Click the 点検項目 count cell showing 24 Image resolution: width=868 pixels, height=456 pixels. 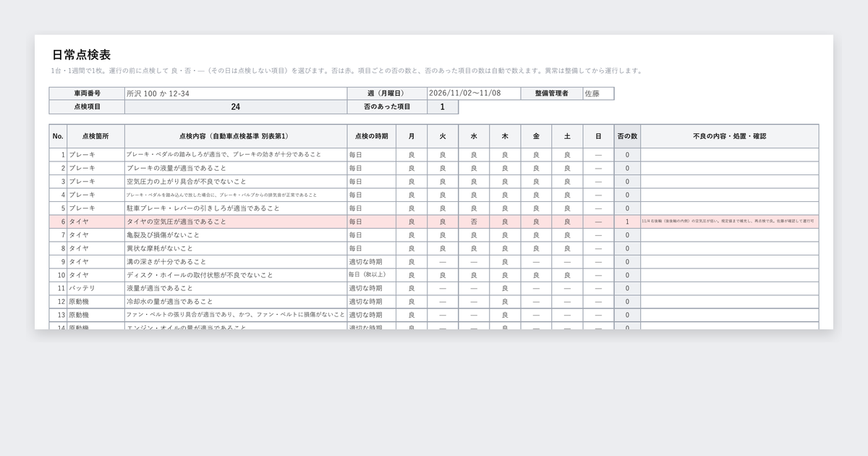click(x=236, y=107)
